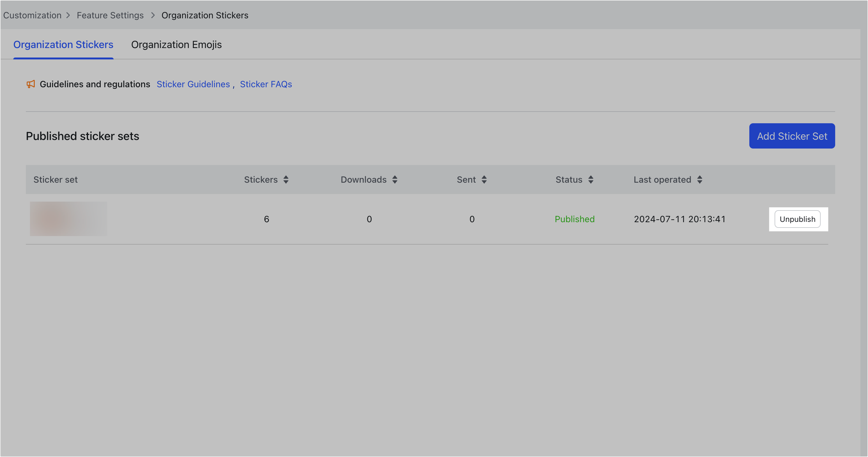Click the Feature Settings breadcrumb arrow
868x457 pixels.
point(153,15)
